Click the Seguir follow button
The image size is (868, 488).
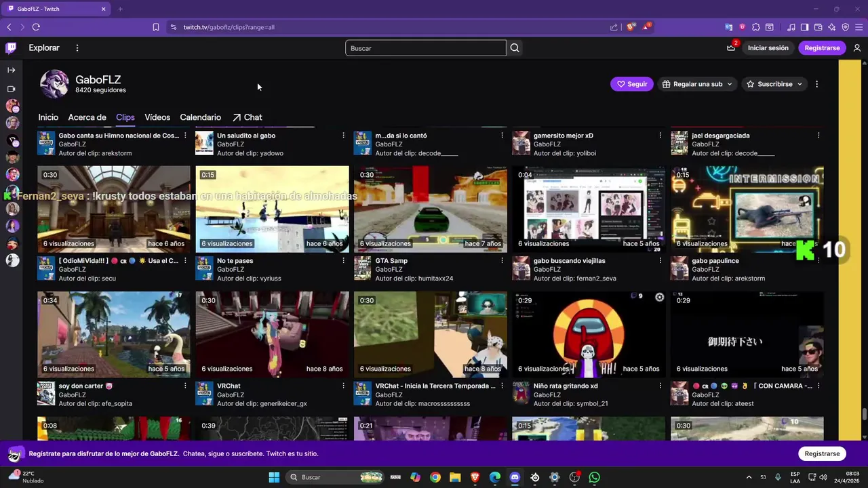tap(632, 84)
